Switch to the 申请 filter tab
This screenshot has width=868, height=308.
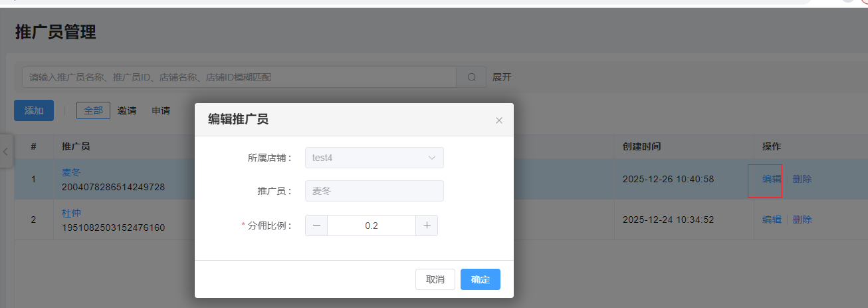161,110
